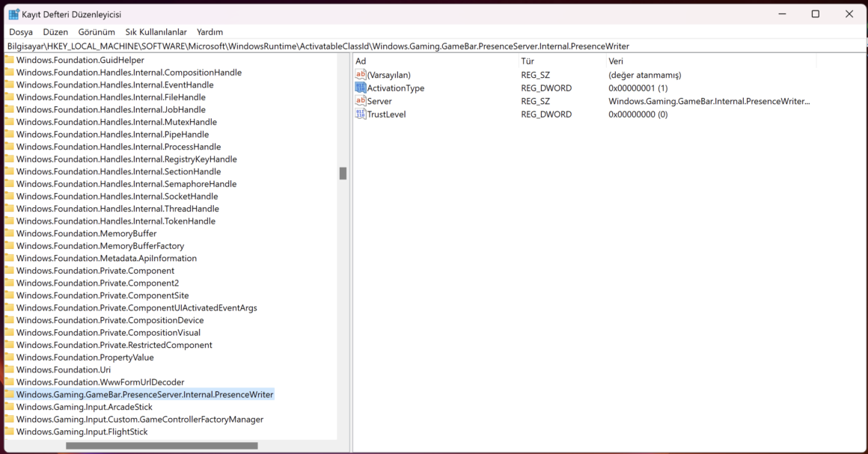Click the 0x00000001 (1) data cell
Image resolution: width=868 pixels, height=454 pixels.
(x=638, y=88)
